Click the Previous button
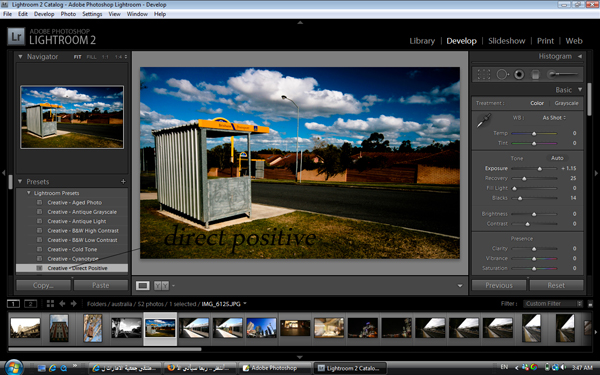This screenshot has width=600, height=375. (x=499, y=285)
